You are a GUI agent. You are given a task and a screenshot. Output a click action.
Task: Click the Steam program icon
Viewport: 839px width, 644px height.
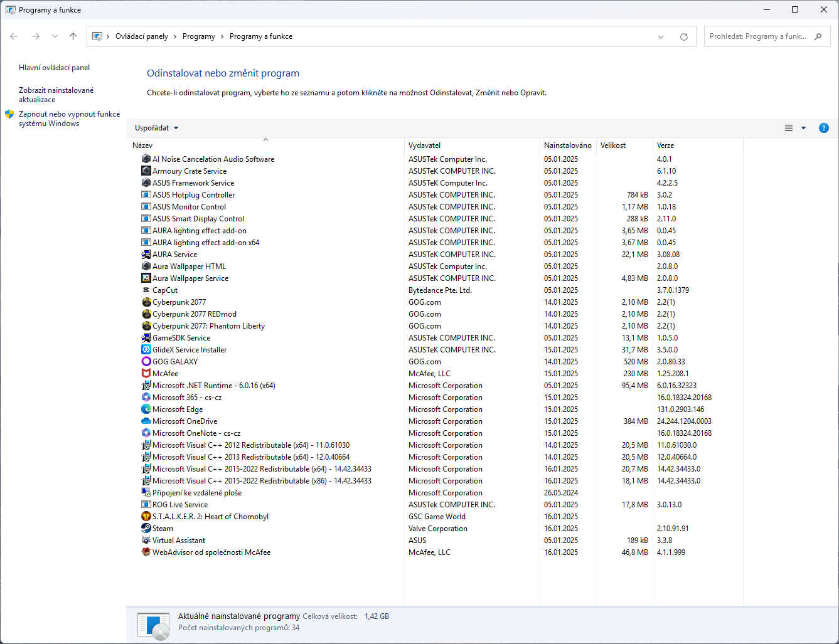(146, 529)
